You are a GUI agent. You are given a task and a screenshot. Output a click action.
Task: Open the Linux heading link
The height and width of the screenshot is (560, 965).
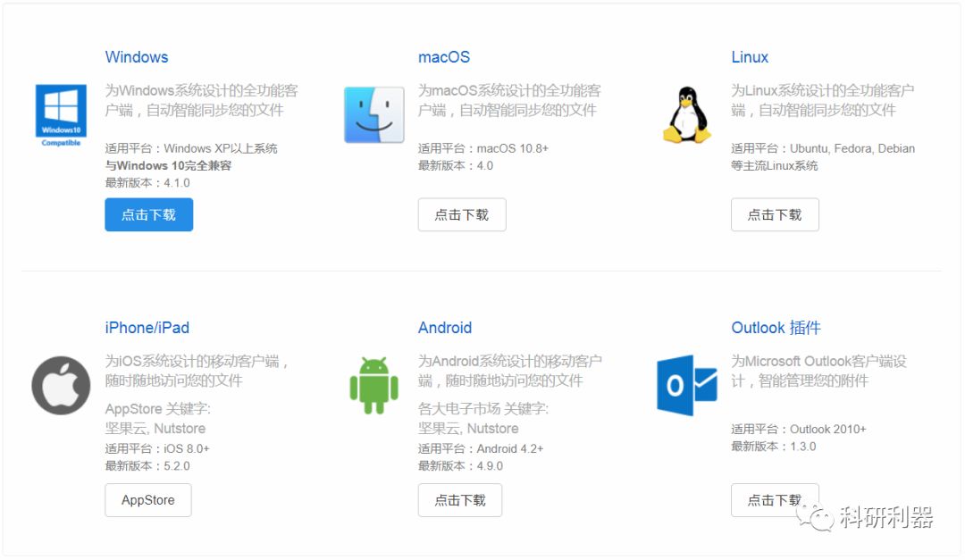coord(750,57)
